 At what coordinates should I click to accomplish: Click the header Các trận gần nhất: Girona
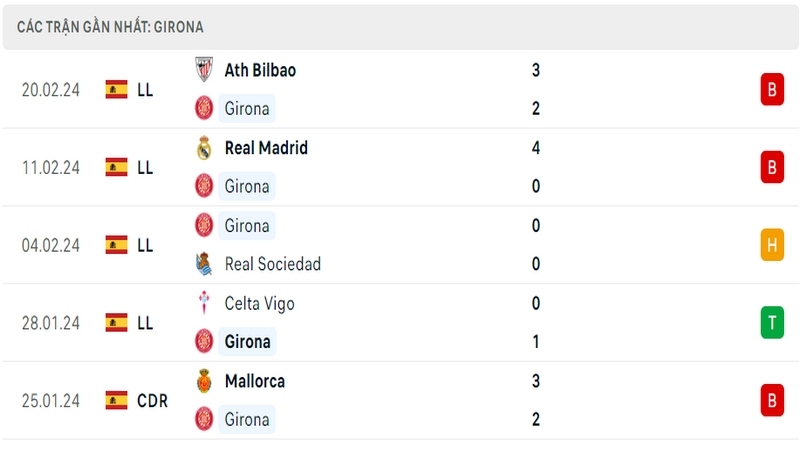tap(110, 27)
